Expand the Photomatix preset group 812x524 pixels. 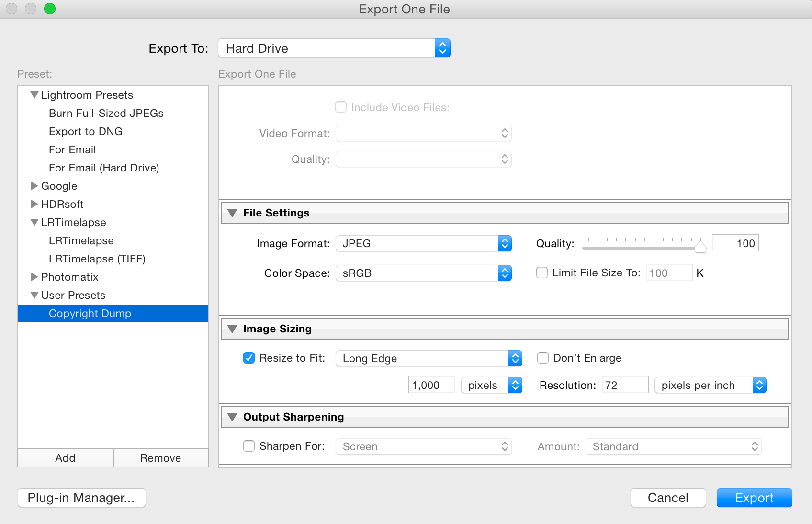[34, 277]
